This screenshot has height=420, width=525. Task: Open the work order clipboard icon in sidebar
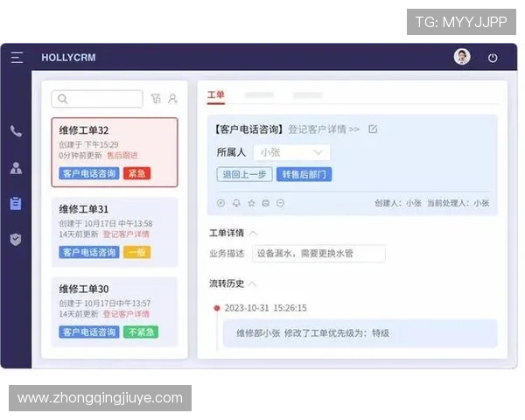(x=16, y=203)
